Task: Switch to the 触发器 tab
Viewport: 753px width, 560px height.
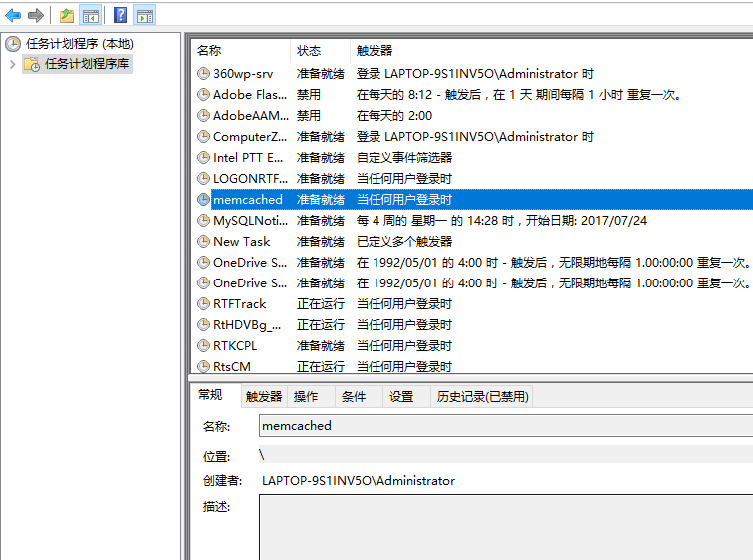Action: pyautogui.click(x=264, y=397)
